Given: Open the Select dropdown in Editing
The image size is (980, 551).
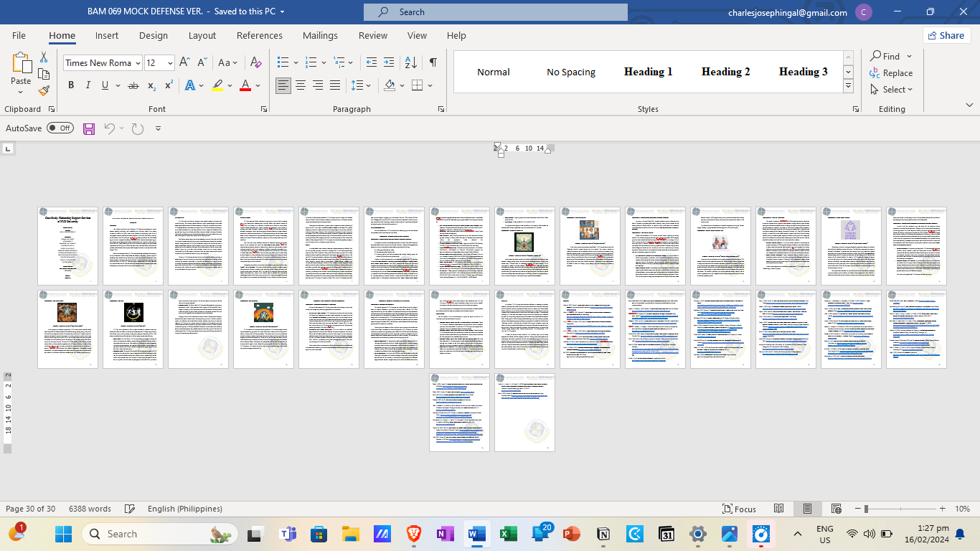Looking at the screenshot, I should point(891,90).
